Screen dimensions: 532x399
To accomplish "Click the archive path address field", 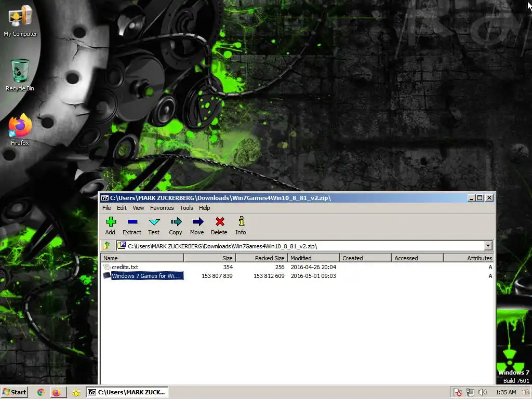I will (300, 246).
